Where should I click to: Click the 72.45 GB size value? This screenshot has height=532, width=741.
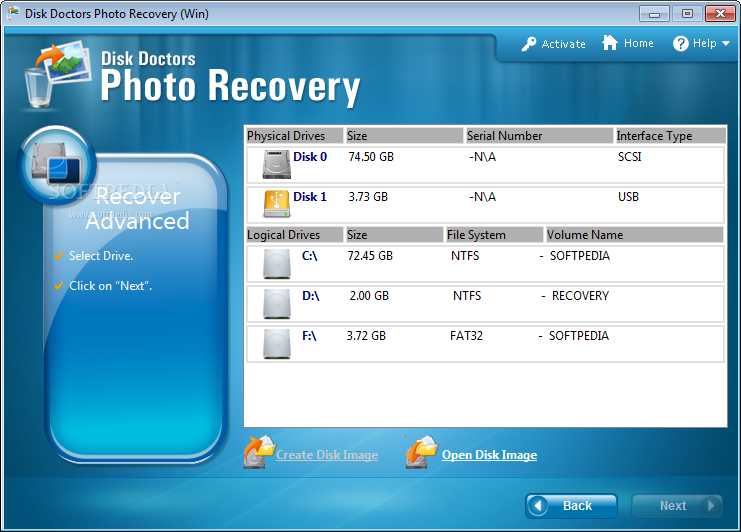pyautogui.click(x=370, y=256)
